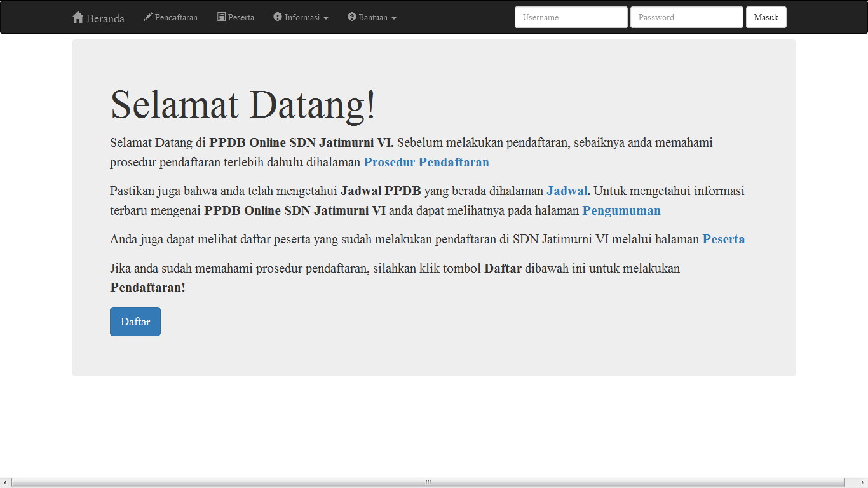The width and height of the screenshot is (868, 488).
Task: Focus the Username input field
Action: pyautogui.click(x=571, y=17)
